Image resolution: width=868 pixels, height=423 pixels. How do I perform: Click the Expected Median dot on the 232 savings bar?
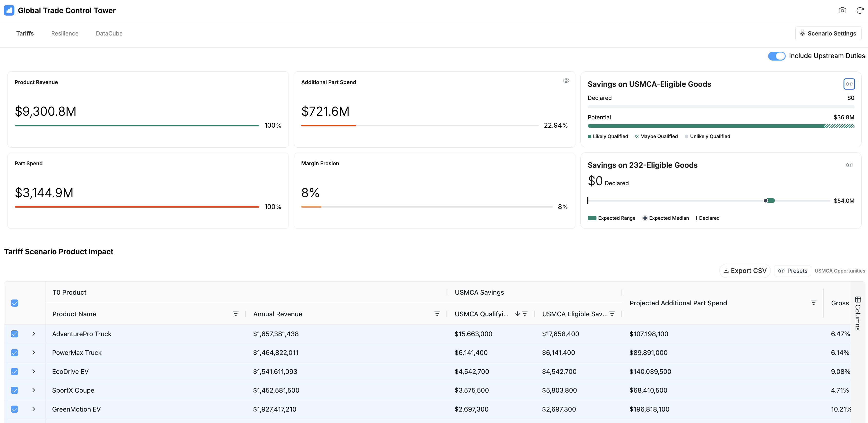point(766,201)
